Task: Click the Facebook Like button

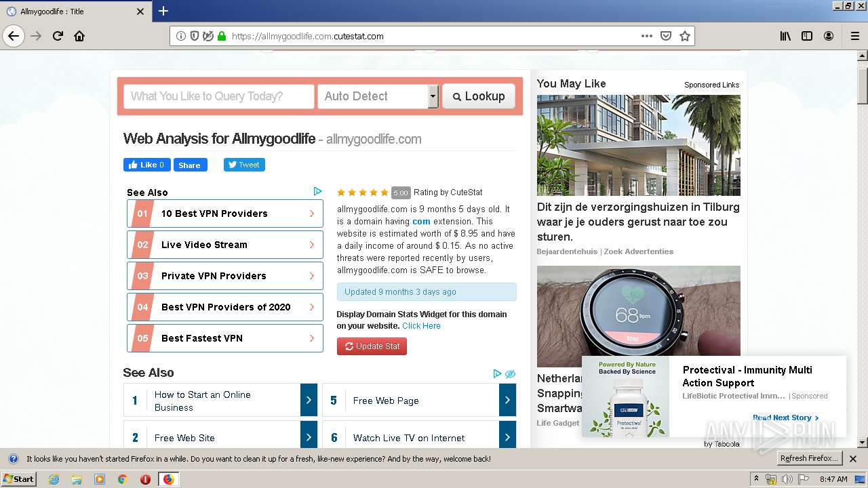Action: [x=146, y=165]
